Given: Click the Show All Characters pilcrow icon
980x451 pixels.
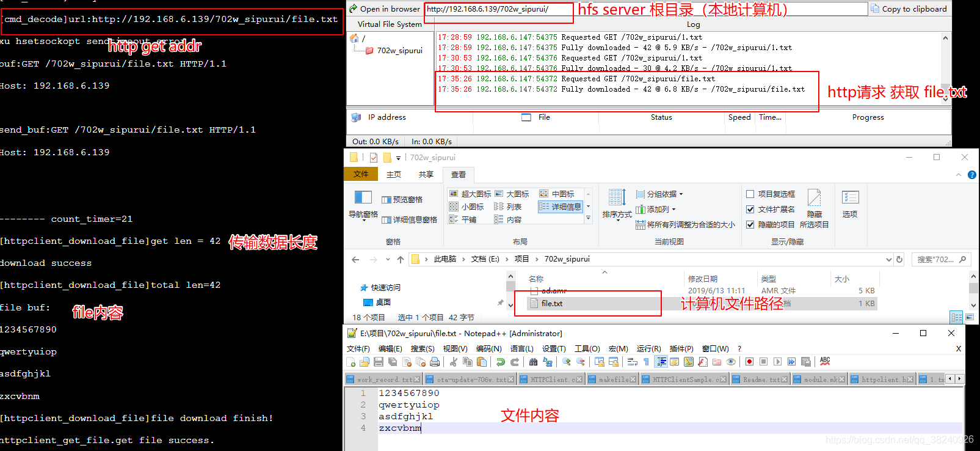Looking at the screenshot, I should pos(646,362).
